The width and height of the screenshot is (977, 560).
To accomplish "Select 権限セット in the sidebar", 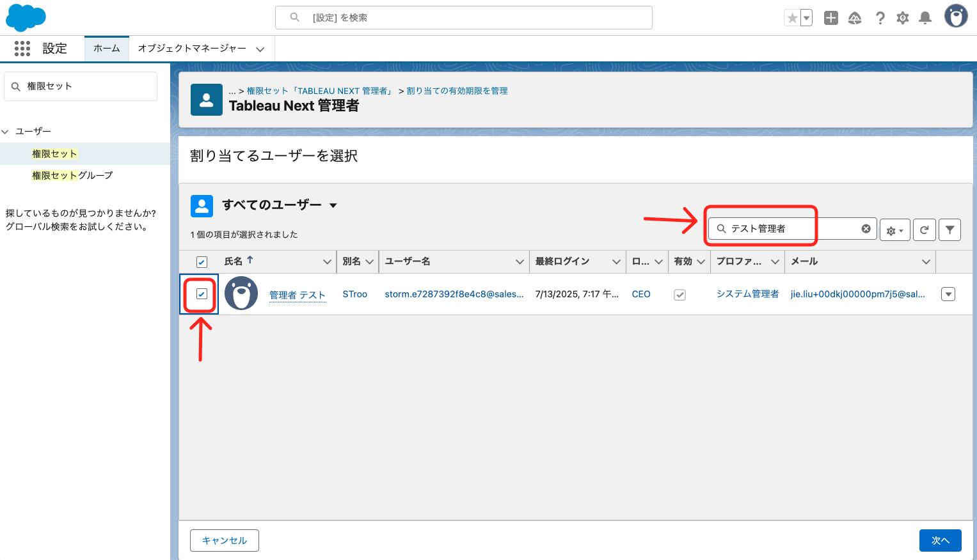I will (54, 154).
